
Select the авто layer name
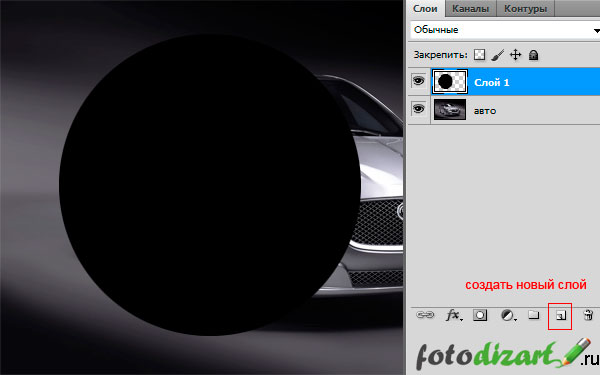[x=485, y=111]
